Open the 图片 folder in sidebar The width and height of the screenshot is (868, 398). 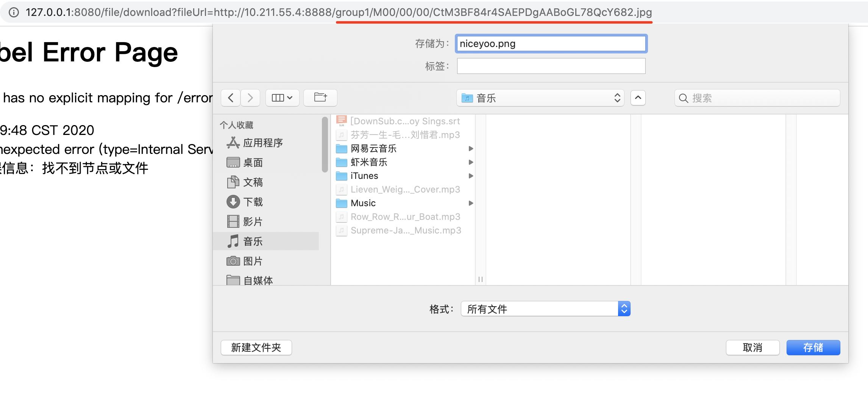coord(253,261)
